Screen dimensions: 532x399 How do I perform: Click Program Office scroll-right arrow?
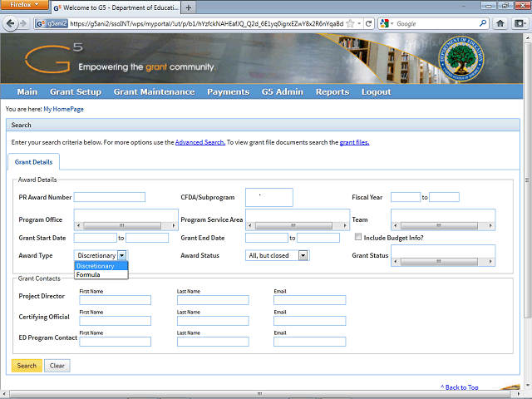[174, 225]
